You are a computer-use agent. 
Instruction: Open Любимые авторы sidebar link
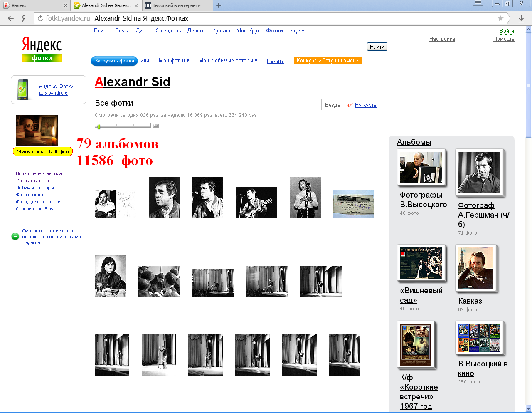click(35, 188)
